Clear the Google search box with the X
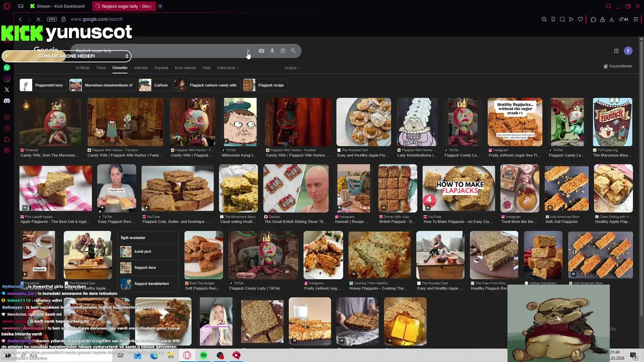This screenshot has width=644, height=362. coord(248,51)
